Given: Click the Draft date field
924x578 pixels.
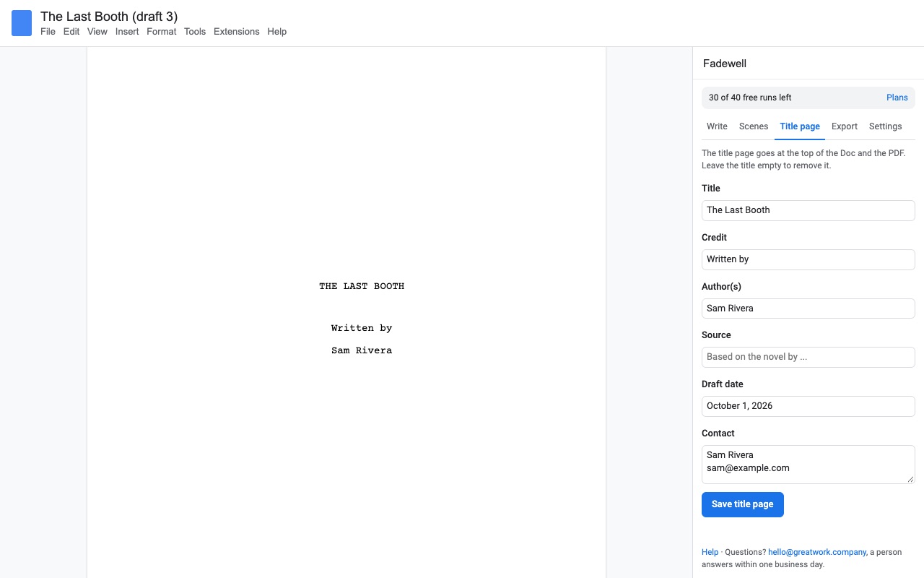Looking at the screenshot, I should tap(808, 406).
